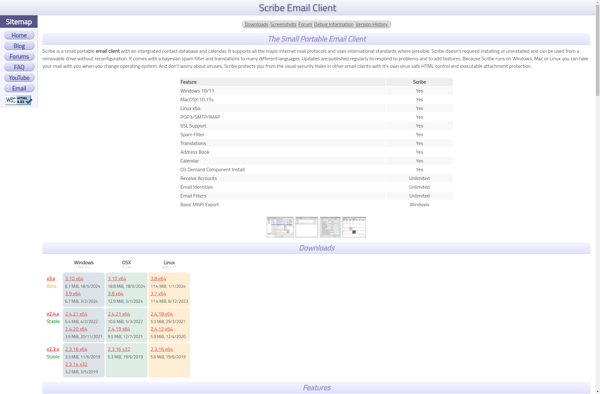Screen dimensions: 600x394
Task: Select Screenshots in the top navigation bar
Action: click(283, 24)
